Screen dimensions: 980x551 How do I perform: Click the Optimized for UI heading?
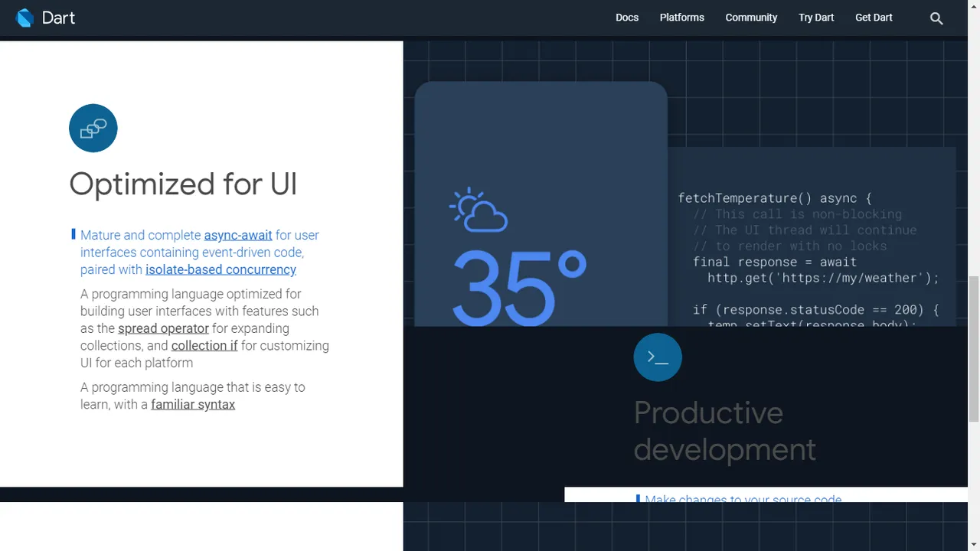[x=183, y=184]
